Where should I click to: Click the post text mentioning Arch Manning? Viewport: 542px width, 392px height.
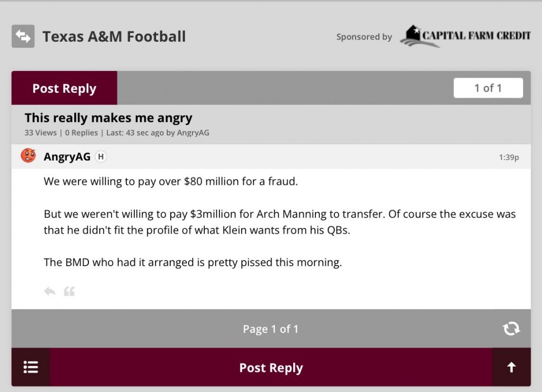[279, 222]
